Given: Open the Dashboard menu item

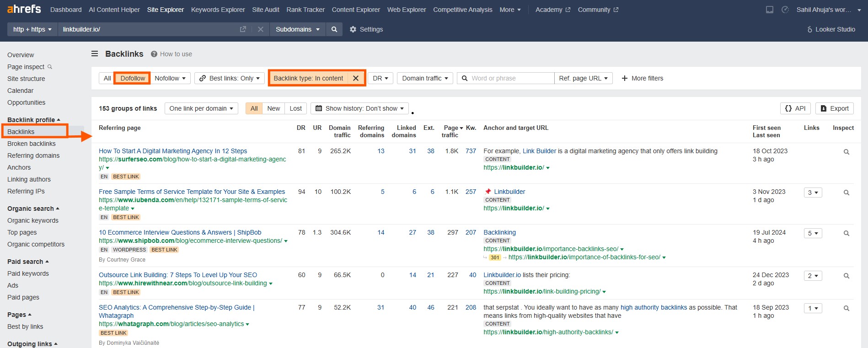Looking at the screenshot, I should point(66,10).
